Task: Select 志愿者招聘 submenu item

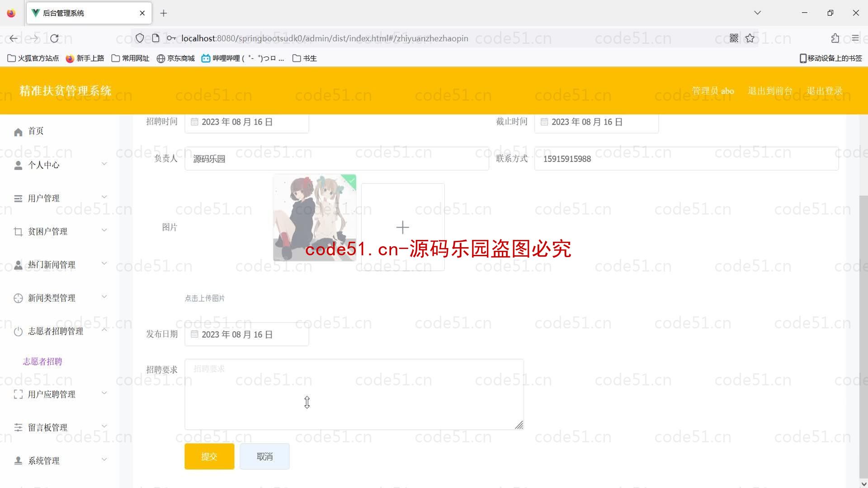Action: (42, 361)
